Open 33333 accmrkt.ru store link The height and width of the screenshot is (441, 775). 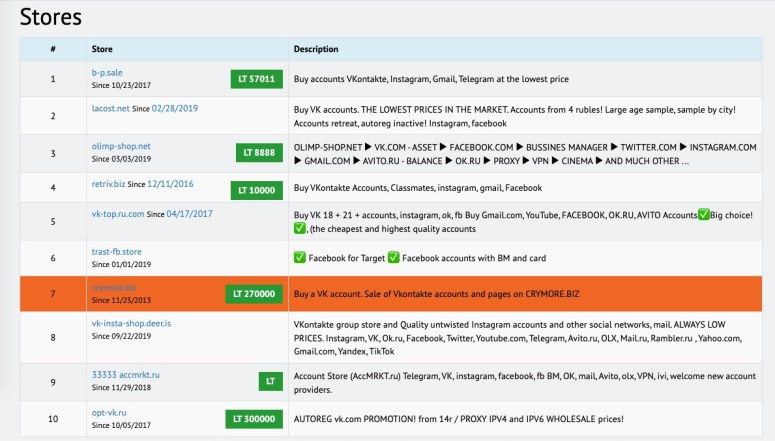[126, 375]
